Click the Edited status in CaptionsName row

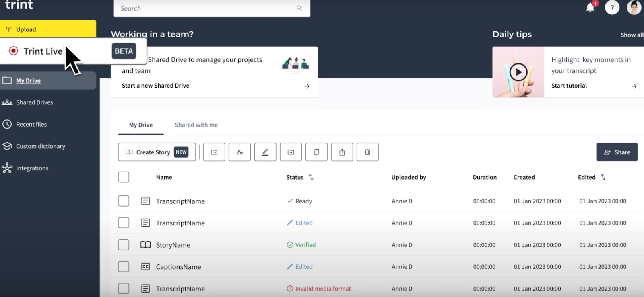tap(299, 266)
